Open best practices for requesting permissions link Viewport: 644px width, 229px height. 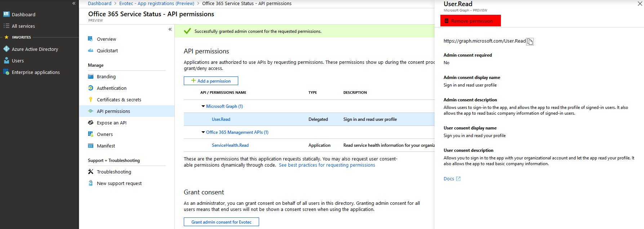[x=327, y=165]
